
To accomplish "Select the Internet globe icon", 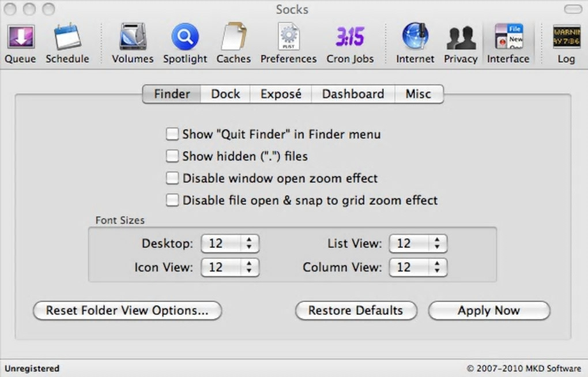I will click(415, 38).
